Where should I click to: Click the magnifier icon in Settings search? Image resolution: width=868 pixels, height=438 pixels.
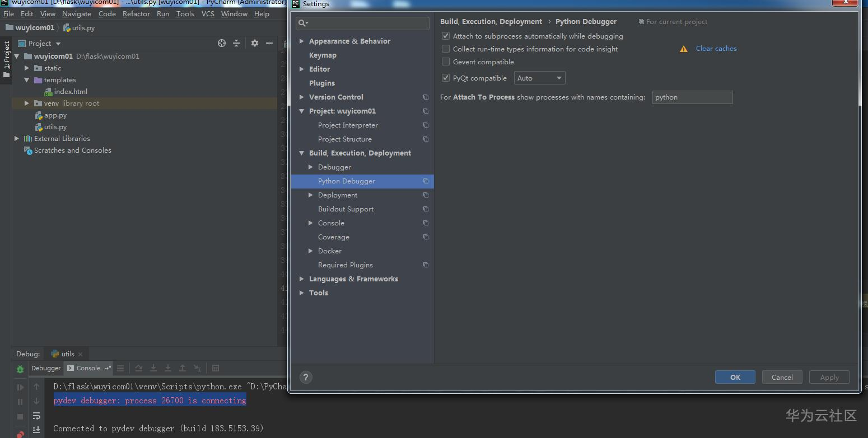pyautogui.click(x=302, y=23)
